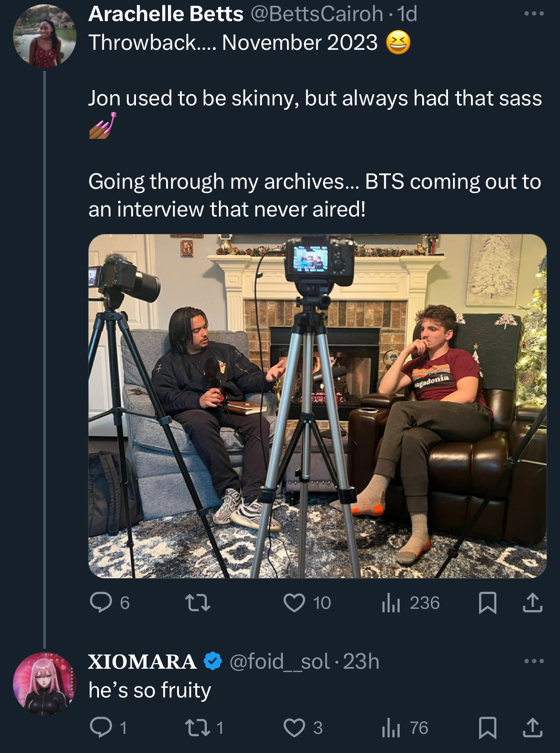Image resolution: width=560 pixels, height=753 pixels.
Task: Share Arachelle Betts' tweet
Action: 532,603
